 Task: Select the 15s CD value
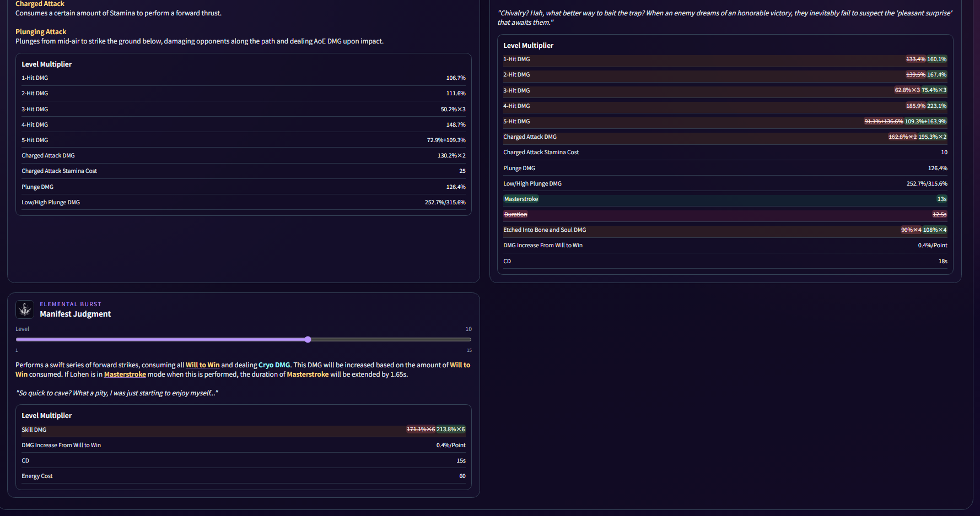coord(461,461)
